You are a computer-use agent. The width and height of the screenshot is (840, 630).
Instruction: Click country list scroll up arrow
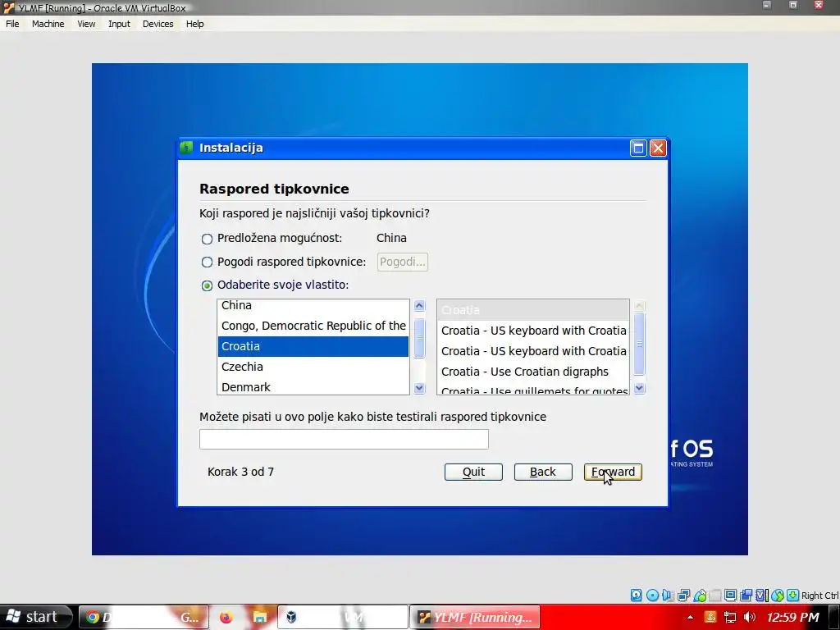(419, 306)
